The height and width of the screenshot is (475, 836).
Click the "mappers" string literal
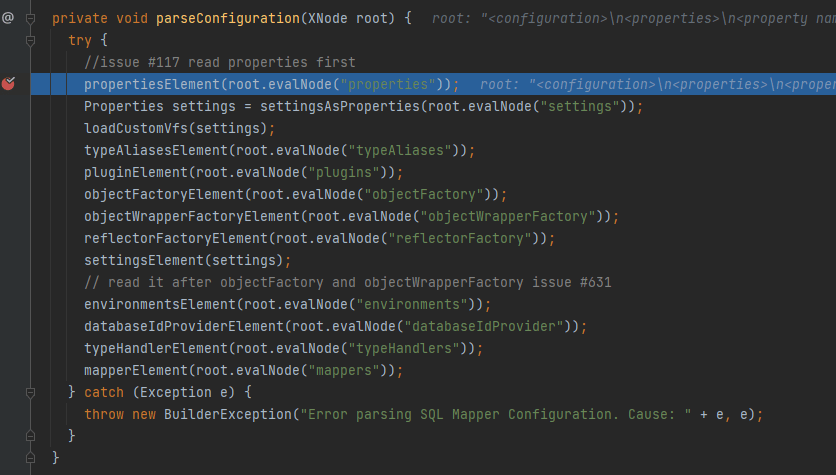344,371
